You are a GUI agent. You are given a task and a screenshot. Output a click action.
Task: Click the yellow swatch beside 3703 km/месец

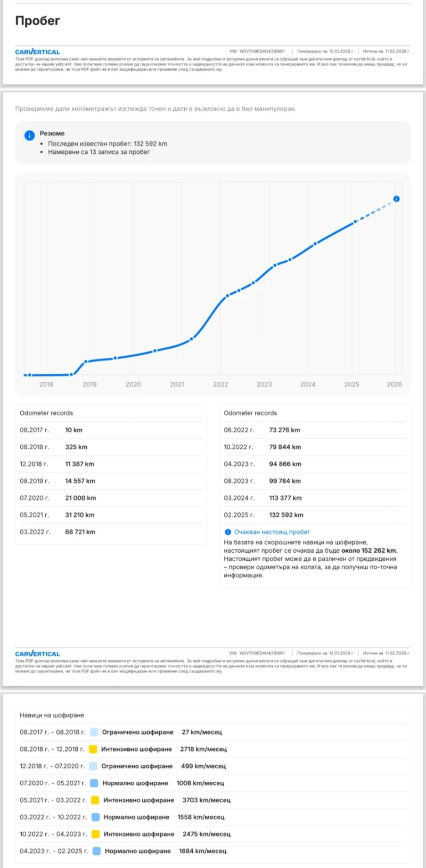pos(95,800)
